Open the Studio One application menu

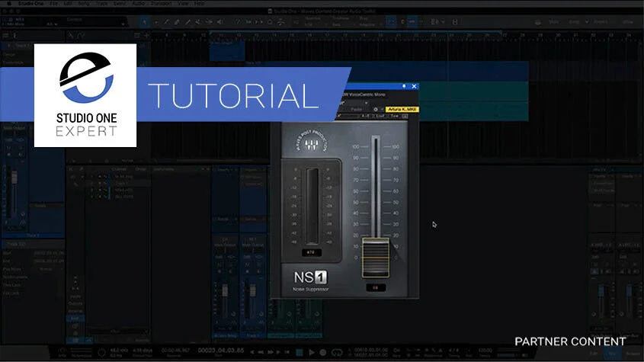[30, 3]
